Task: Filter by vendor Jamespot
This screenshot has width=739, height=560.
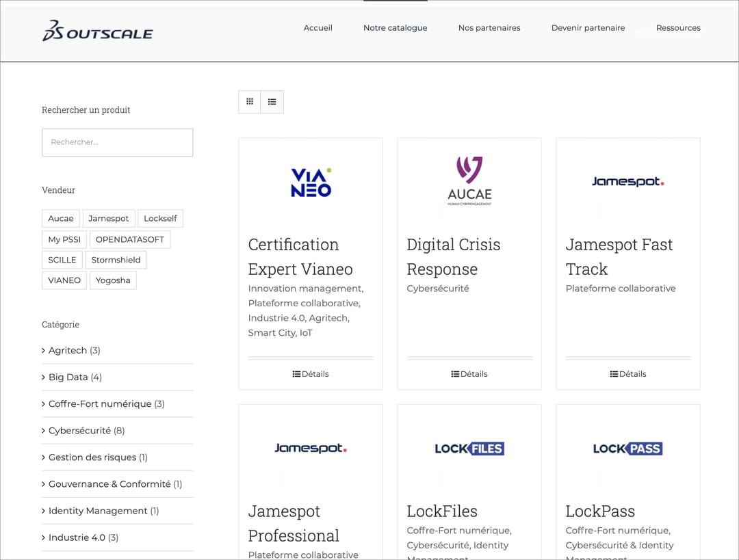Action: 108,219
